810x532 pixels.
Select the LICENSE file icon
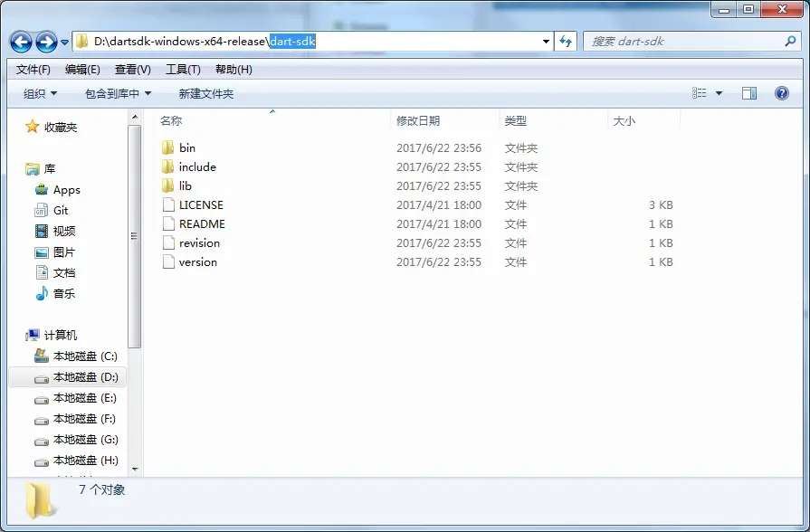[168, 205]
